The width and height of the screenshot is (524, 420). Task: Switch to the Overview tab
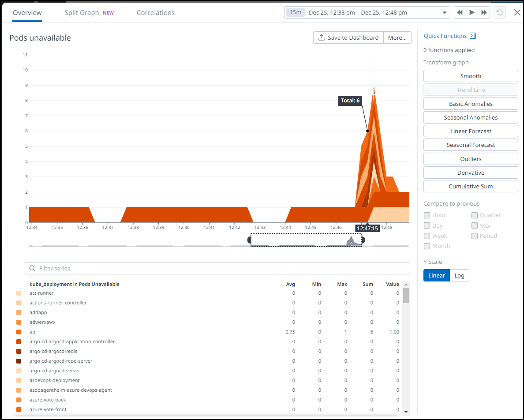pyautogui.click(x=27, y=13)
